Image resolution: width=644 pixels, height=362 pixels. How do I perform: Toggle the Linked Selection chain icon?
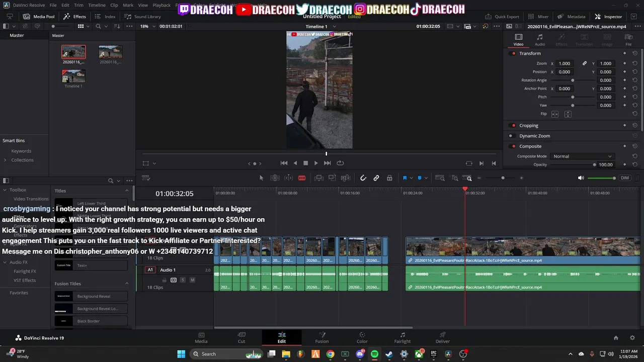click(x=376, y=178)
